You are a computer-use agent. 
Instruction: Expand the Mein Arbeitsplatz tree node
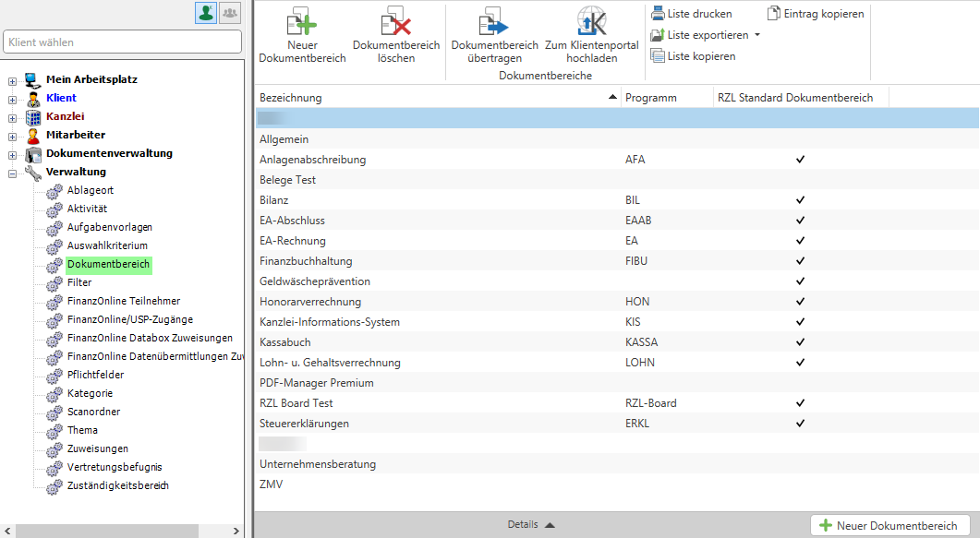pos(12,80)
